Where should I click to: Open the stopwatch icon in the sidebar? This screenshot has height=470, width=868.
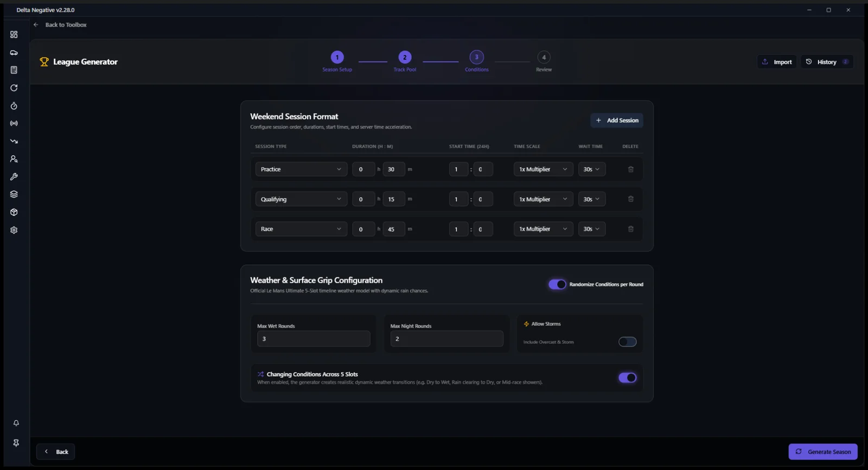point(14,106)
